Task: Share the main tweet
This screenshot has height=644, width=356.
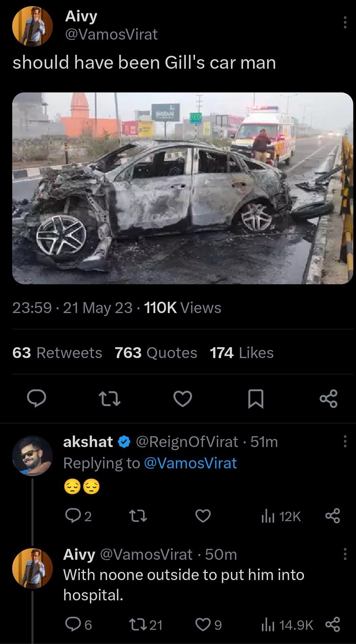Action: [x=329, y=398]
